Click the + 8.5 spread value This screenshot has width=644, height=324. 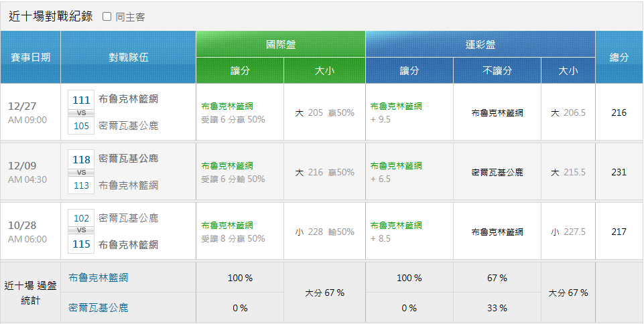[381, 238]
